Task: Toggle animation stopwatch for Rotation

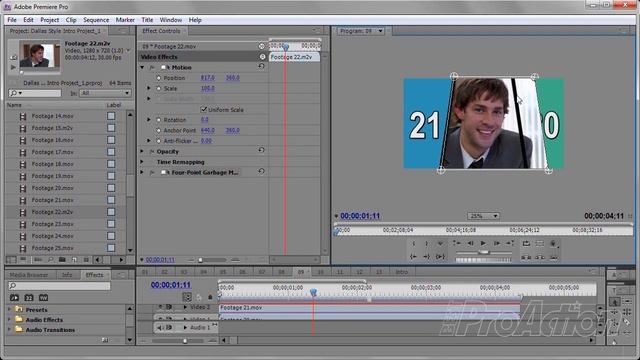Action: 159,120
